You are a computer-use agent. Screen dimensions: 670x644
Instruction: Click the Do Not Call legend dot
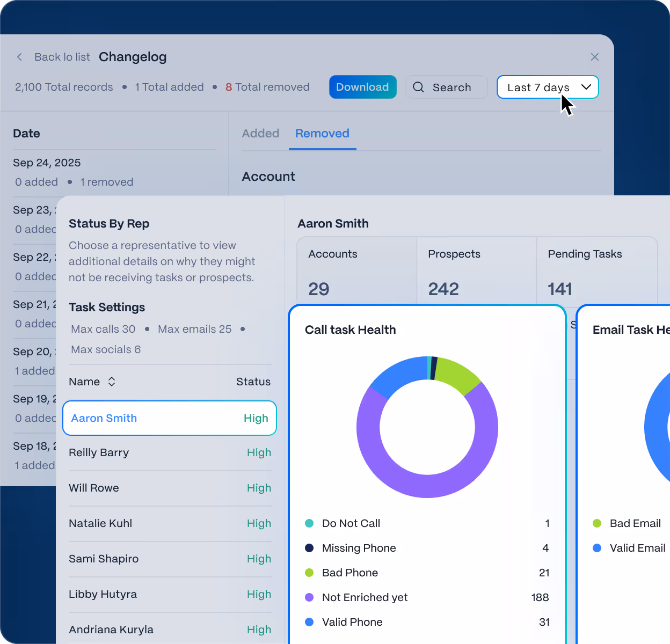[x=309, y=523]
